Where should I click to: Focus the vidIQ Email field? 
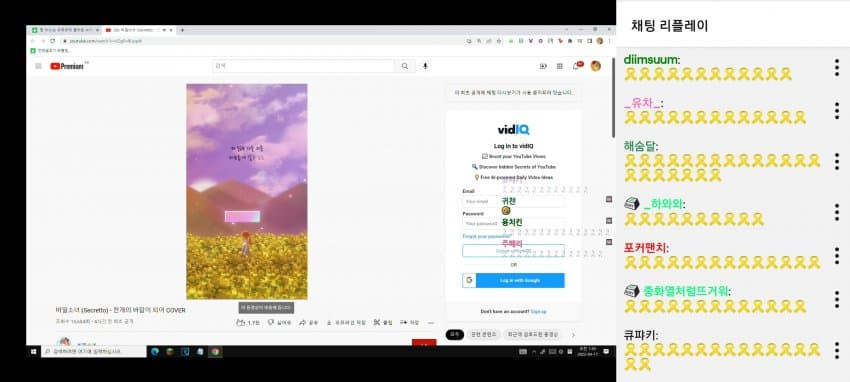(513, 201)
